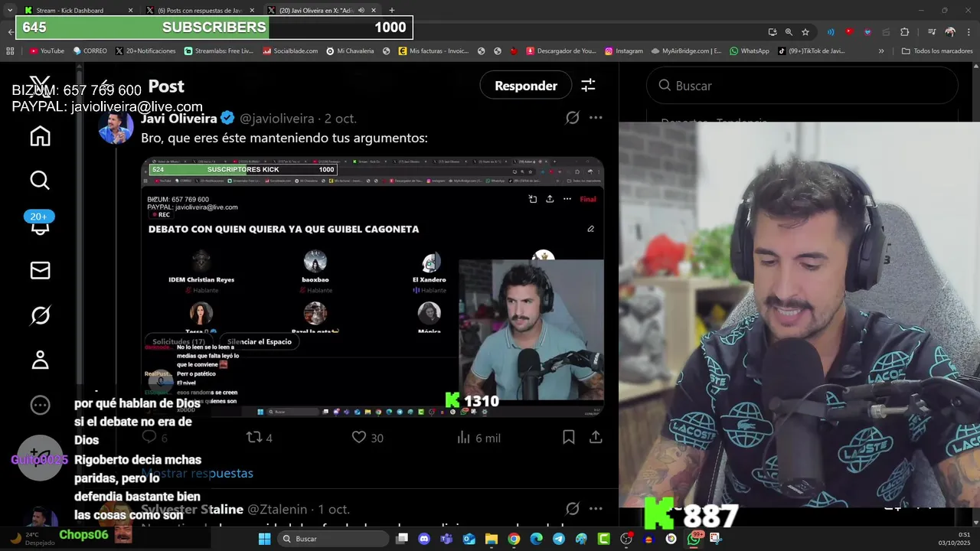Click the Responder button
The image size is (980, 551).
click(525, 86)
